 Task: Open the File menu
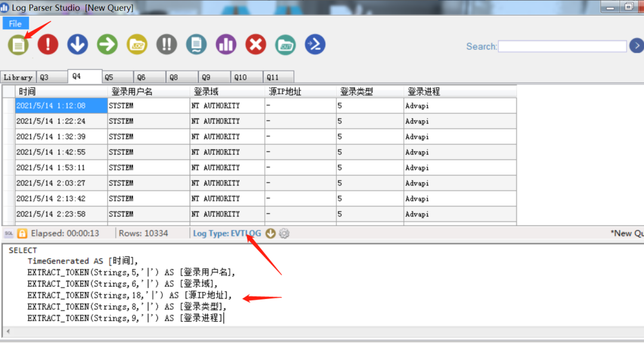[16, 24]
